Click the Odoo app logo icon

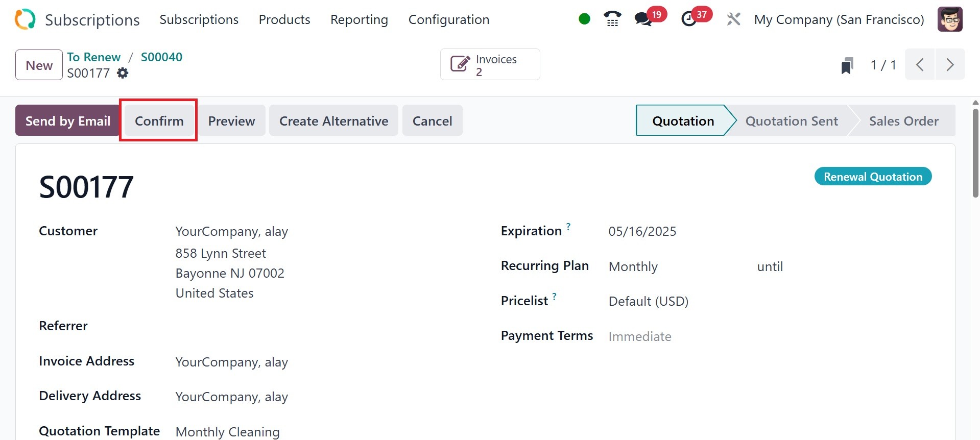pos(25,19)
